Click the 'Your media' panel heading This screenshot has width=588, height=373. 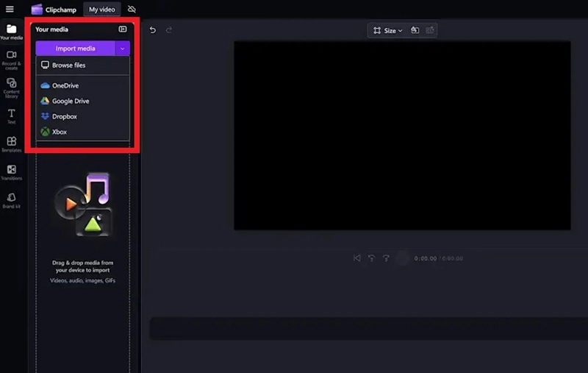pos(51,29)
